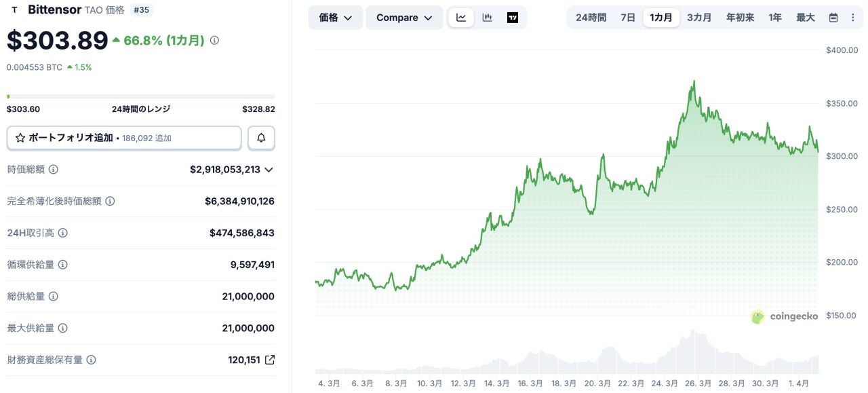
Task: Open the calendar date range picker
Action: click(833, 18)
